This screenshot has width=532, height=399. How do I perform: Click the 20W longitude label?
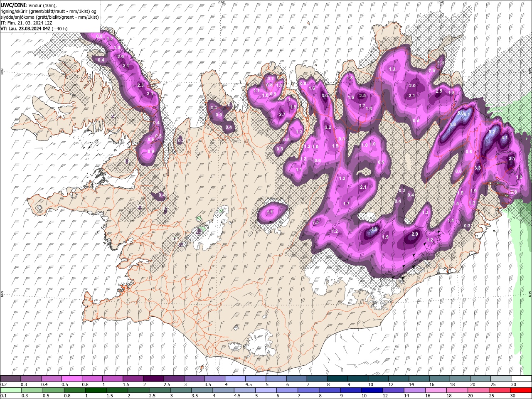(221, 2)
